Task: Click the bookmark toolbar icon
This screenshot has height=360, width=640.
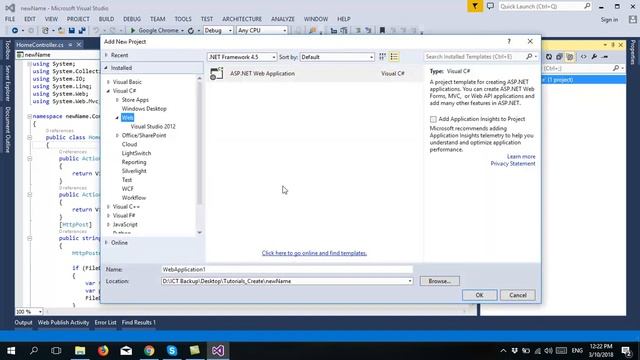Action: tap(382, 31)
